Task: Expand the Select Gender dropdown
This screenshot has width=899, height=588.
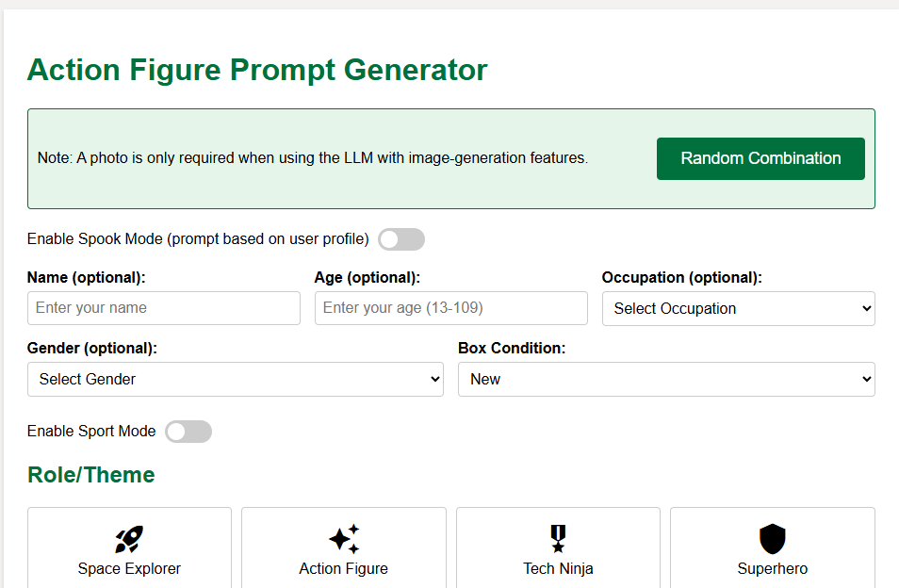Action: pos(235,379)
